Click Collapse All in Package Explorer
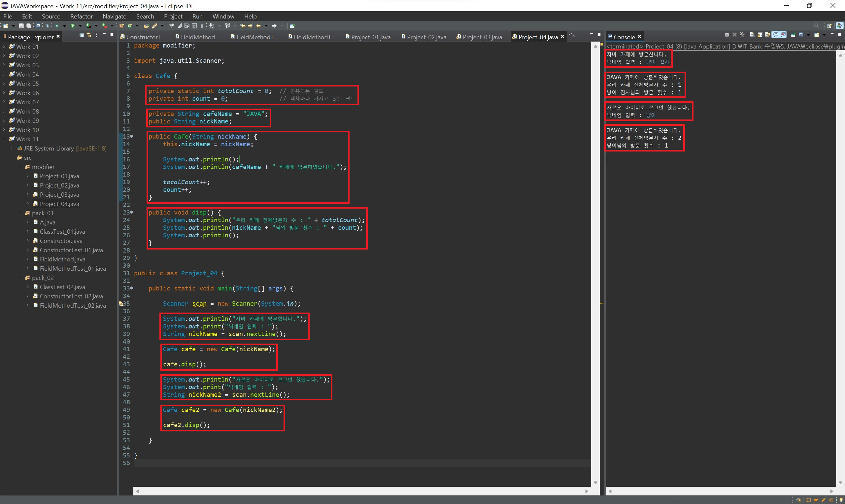845x504 pixels. click(82, 35)
